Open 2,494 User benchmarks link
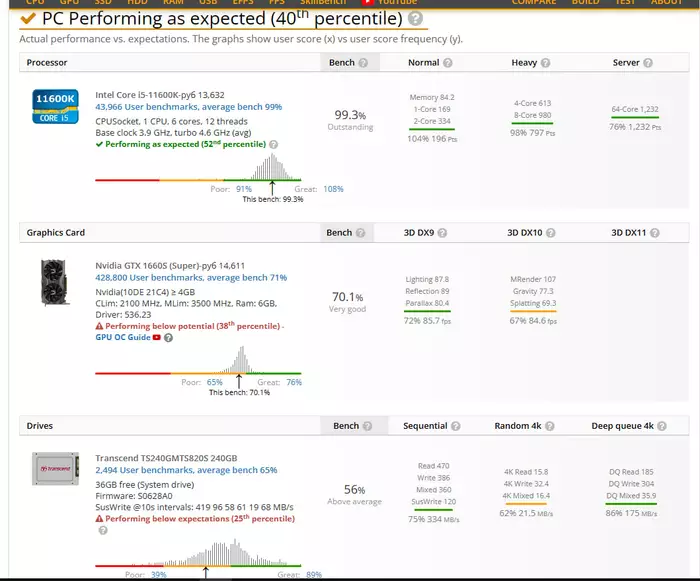 point(186,470)
